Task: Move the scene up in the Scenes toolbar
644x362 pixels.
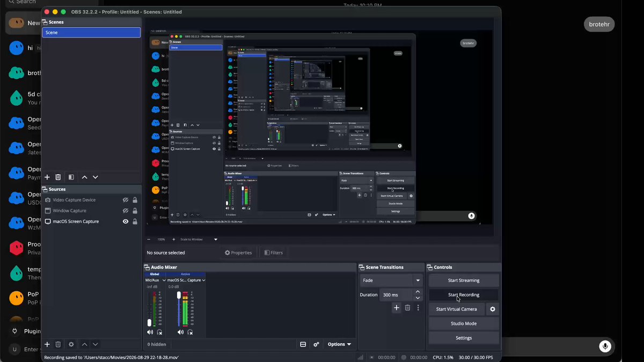Action: coord(84,177)
